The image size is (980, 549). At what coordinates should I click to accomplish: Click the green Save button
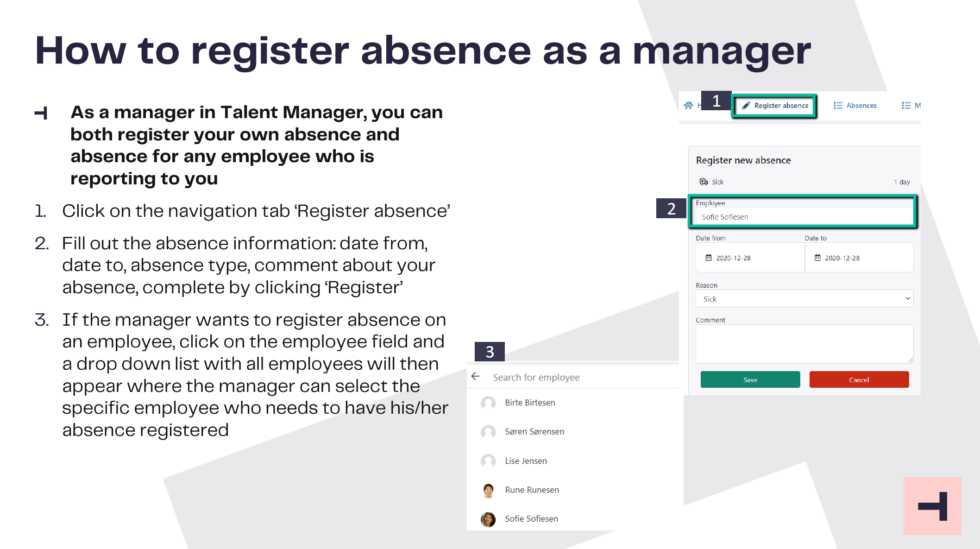pos(750,379)
